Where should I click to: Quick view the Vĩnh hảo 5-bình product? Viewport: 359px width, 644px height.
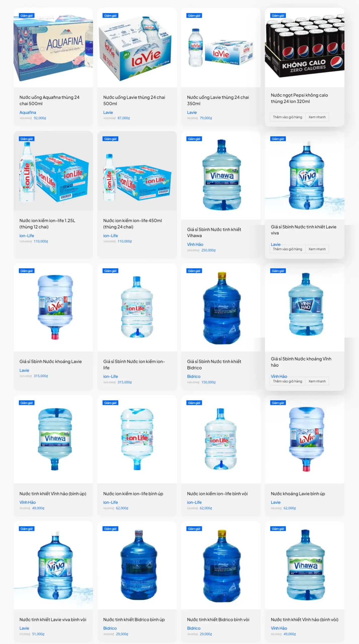point(317,381)
